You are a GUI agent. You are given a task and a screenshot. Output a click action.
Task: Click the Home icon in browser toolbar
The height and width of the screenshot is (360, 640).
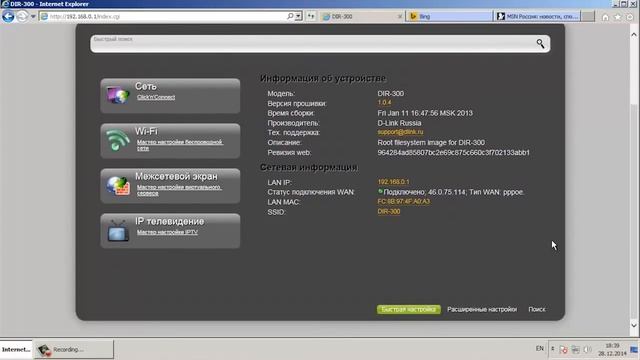click(605, 17)
